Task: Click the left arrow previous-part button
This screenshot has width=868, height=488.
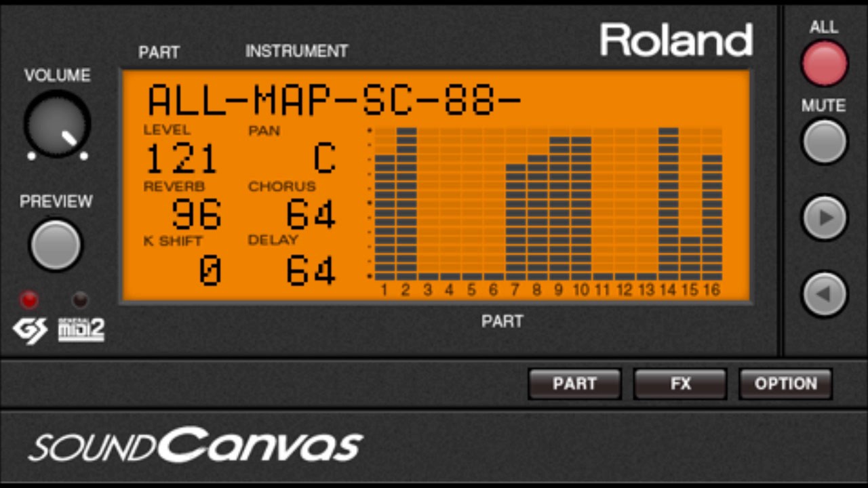Action: click(x=824, y=294)
